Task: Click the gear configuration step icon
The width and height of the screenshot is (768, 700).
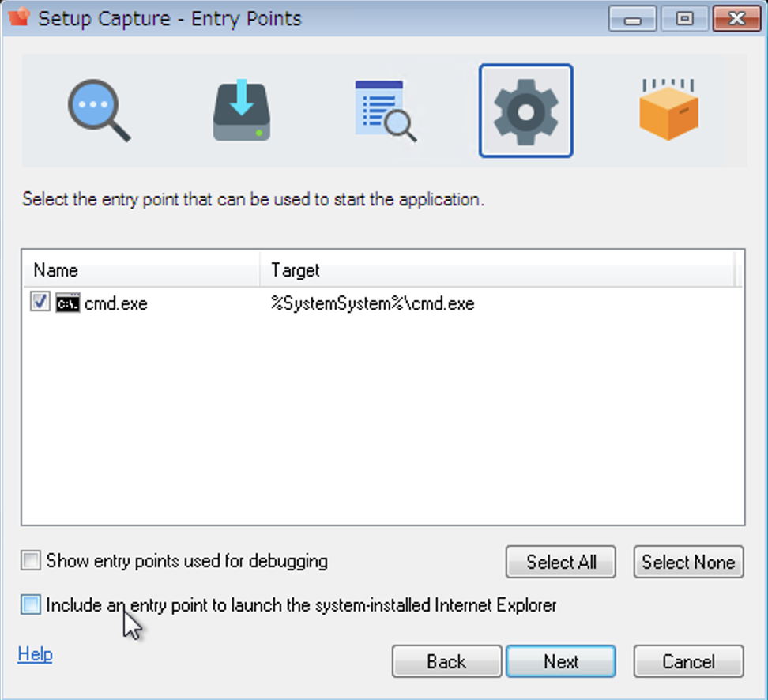Action: [525, 111]
